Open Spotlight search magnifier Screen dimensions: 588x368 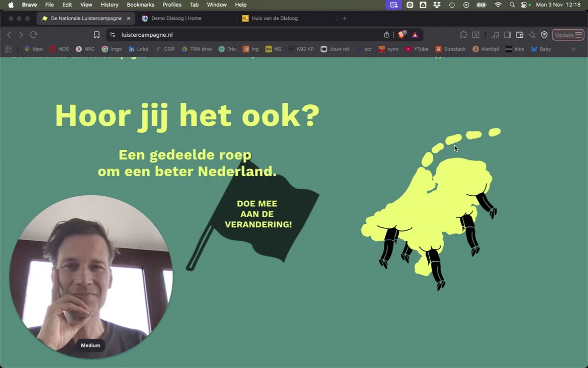[x=512, y=5]
